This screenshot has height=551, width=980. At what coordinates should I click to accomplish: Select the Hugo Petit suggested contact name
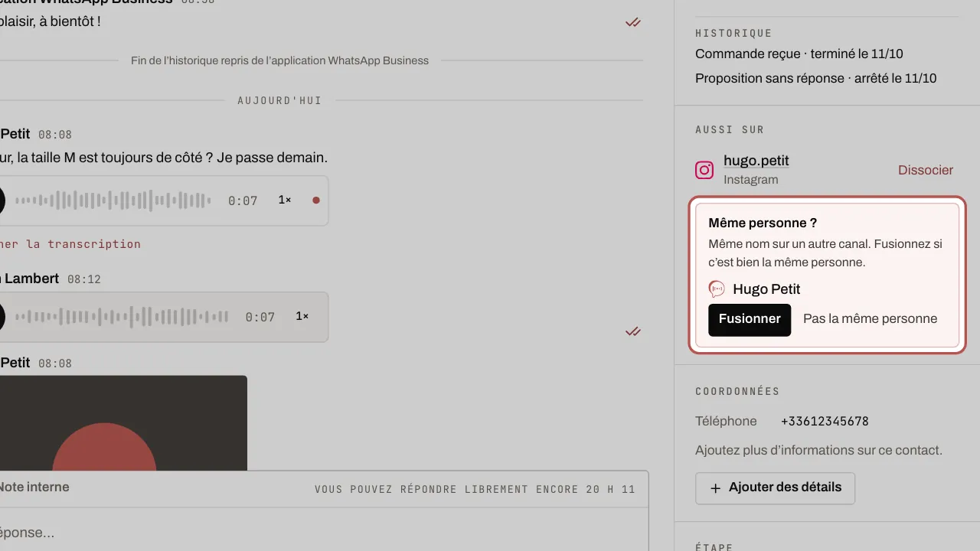point(766,289)
